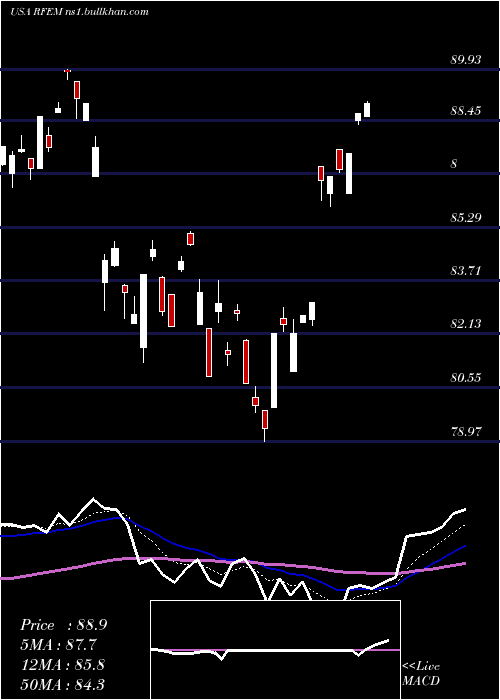Click the 80.55 price level label
The width and height of the screenshot is (500, 700).
(x=466, y=378)
